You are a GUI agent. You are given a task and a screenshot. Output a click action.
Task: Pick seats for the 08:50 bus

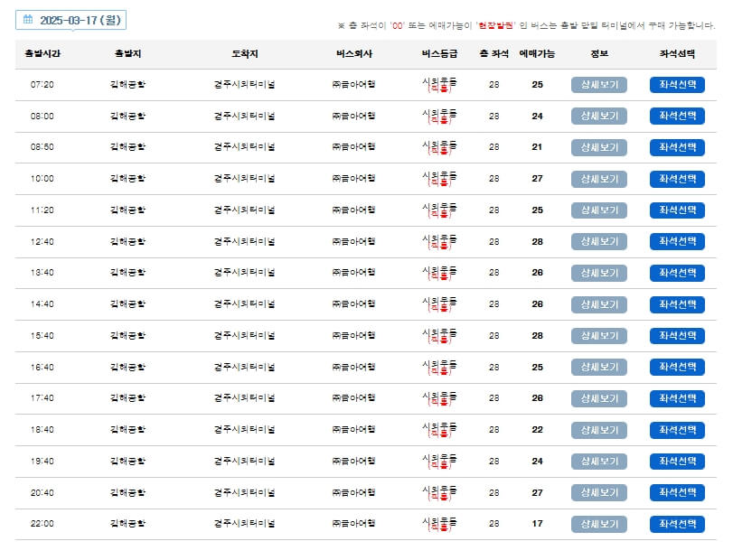point(677,147)
